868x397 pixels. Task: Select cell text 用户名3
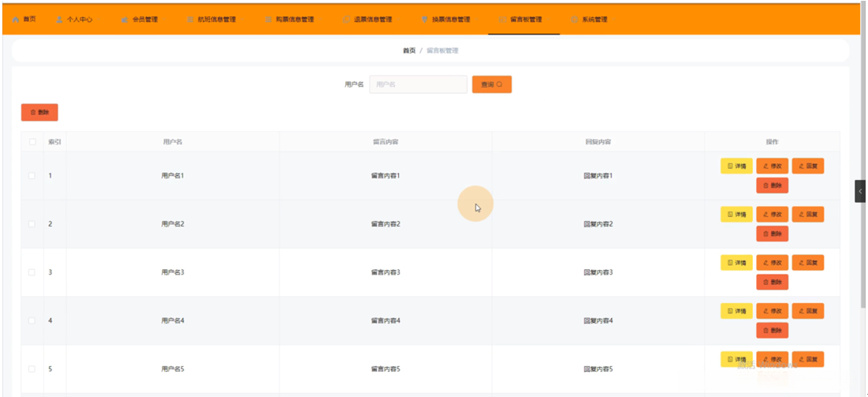point(173,272)
